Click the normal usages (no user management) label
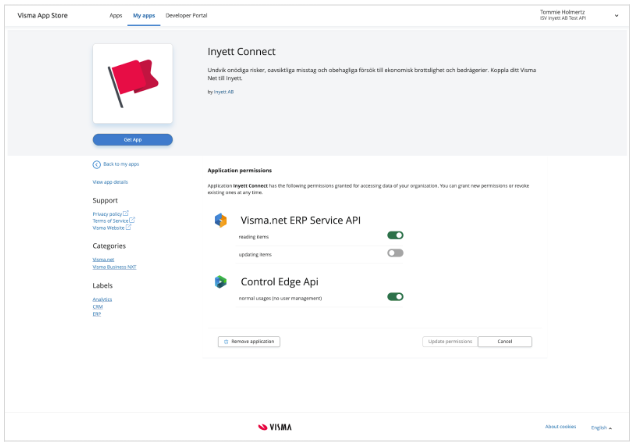This screenshot has width=635, height=447. tap(280, 298)
